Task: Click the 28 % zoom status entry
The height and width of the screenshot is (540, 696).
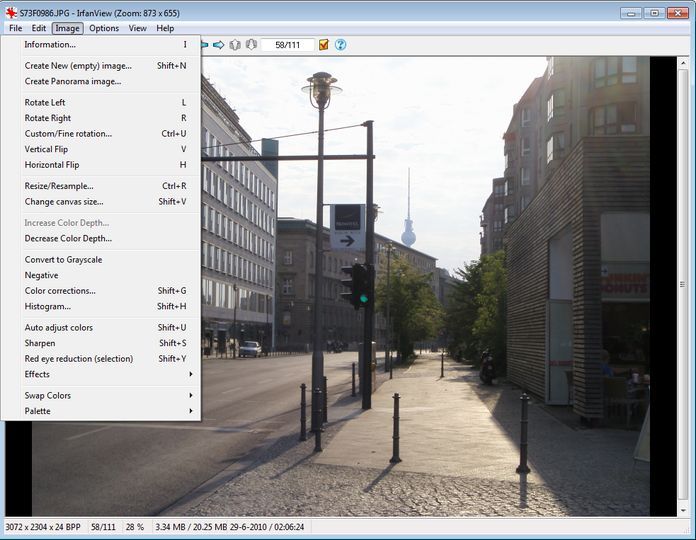Action: coord(135,527)
